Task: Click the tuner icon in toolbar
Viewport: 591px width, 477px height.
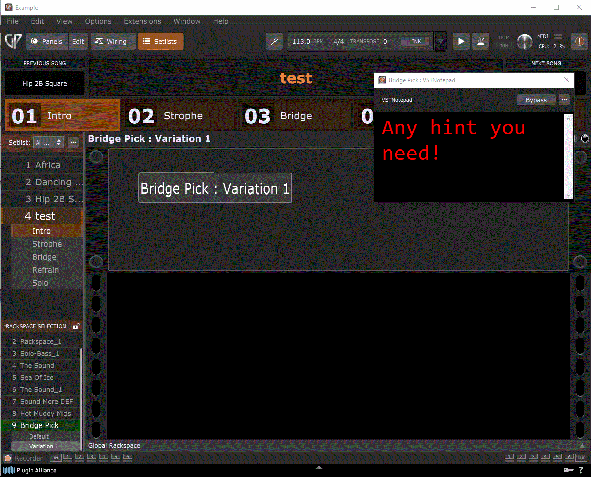Action: pos(274,41)
